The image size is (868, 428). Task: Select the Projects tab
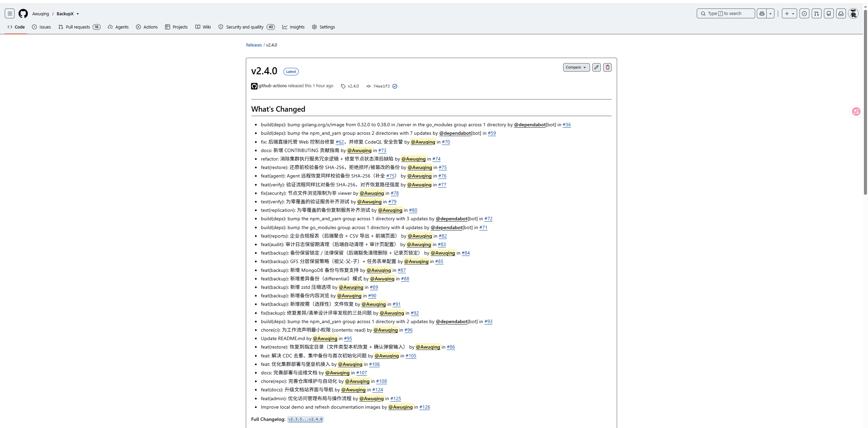[x=176, y=27]
